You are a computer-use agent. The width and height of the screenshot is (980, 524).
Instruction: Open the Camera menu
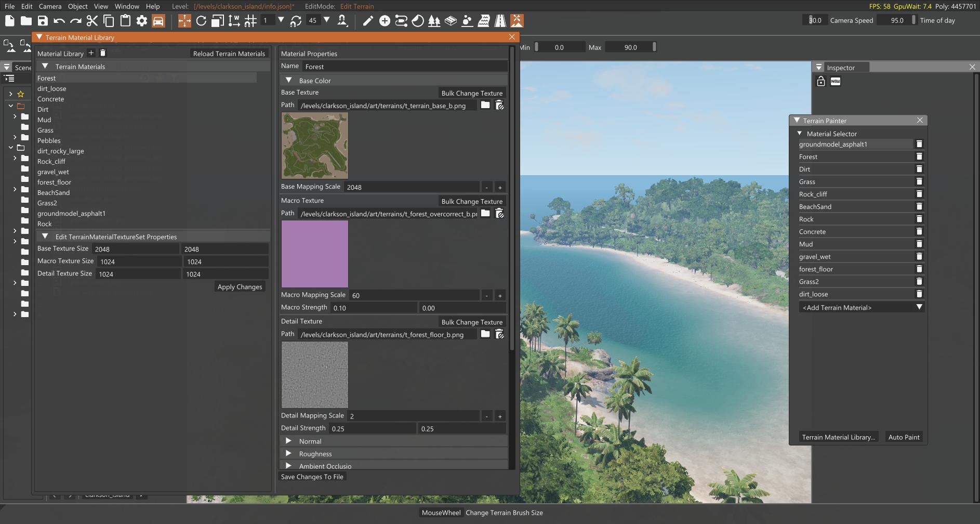(50, 6)
